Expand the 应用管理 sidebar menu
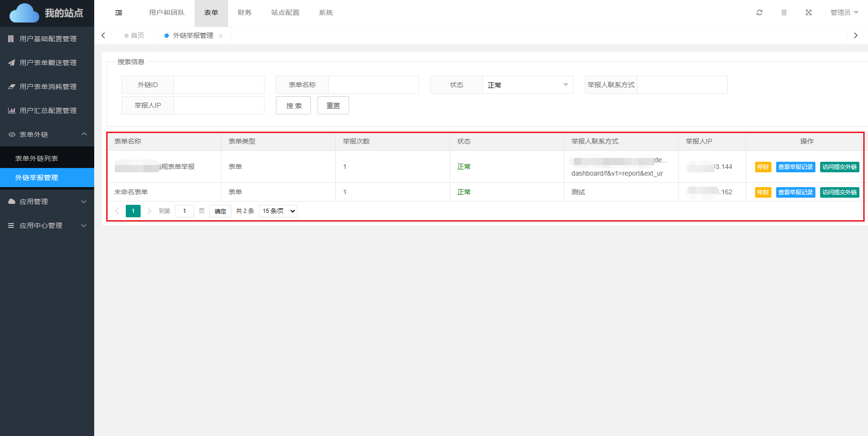This screenshot has width=868, height=436. [x=47, y=201]
